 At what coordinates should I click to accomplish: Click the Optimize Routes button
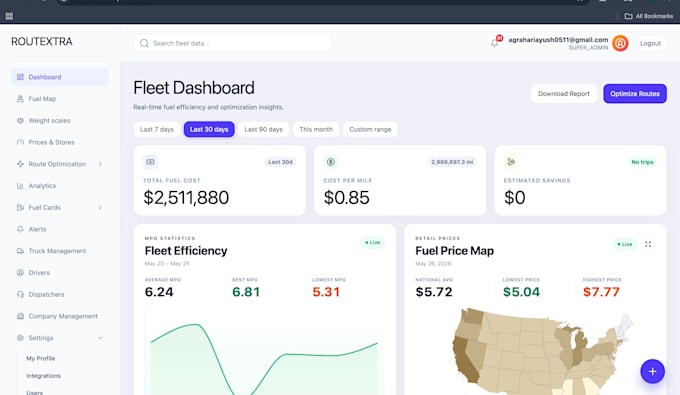coord(635,94)
